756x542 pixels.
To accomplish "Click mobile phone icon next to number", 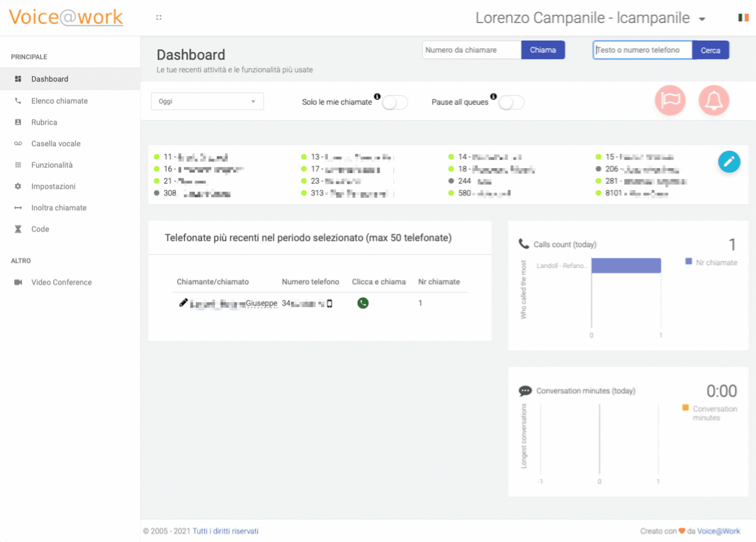I will pyautogui.click(x=329, y=303).
